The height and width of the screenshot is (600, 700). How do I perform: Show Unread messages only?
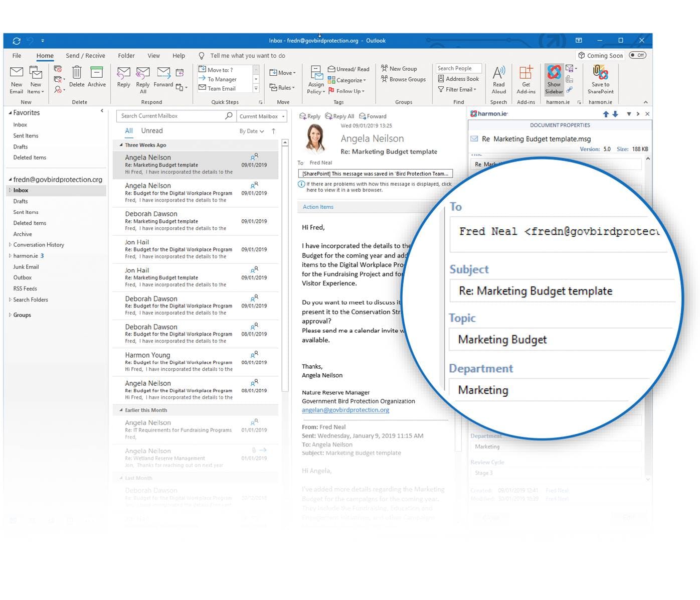[152, 131]
